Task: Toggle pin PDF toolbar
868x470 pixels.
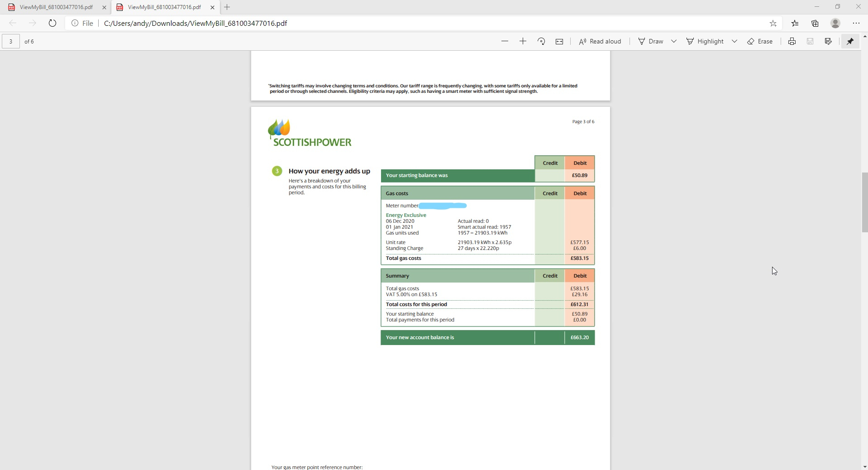Action: 850,41
